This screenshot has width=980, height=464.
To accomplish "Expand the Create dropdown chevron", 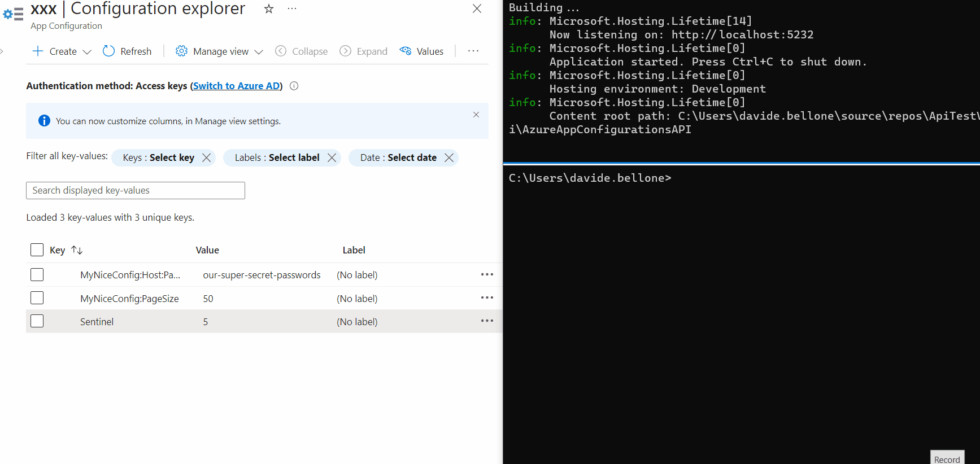I will pyautogui.click(x=87, y=52).
